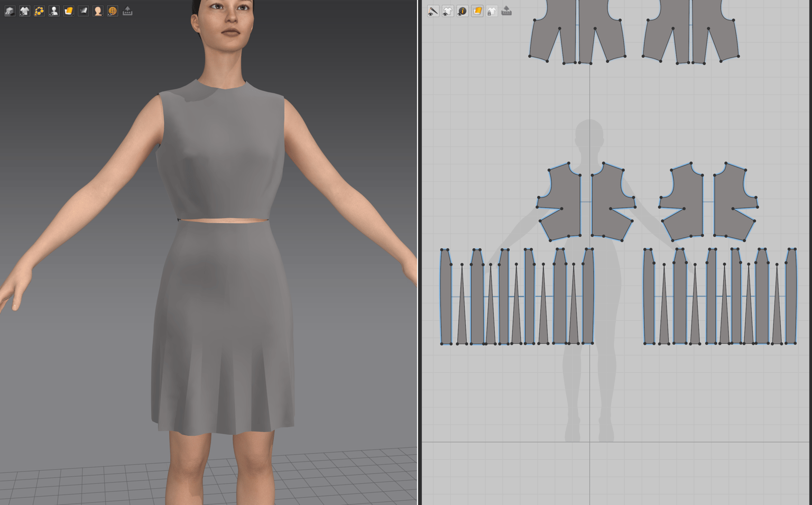The image size is (812, 505).
Task: Toggle the lock pattern shirt-with-padlock icon
Action: pyautogui.click(x=492, y=11)
